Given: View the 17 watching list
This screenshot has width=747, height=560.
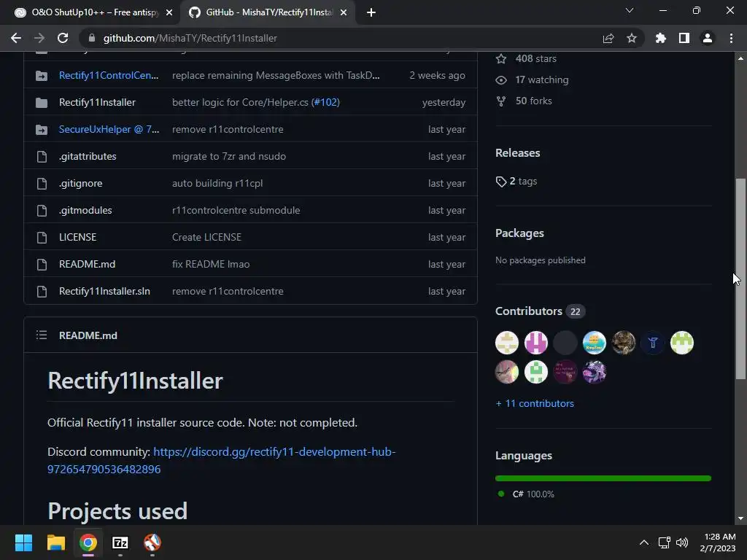Looking at the screenshot, I should [532, 80].
